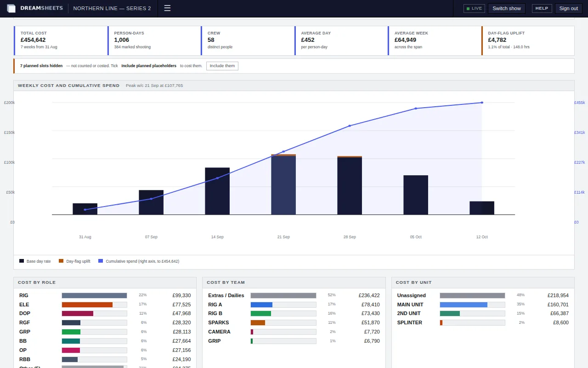Open the hamburger menu

[167, 8]
